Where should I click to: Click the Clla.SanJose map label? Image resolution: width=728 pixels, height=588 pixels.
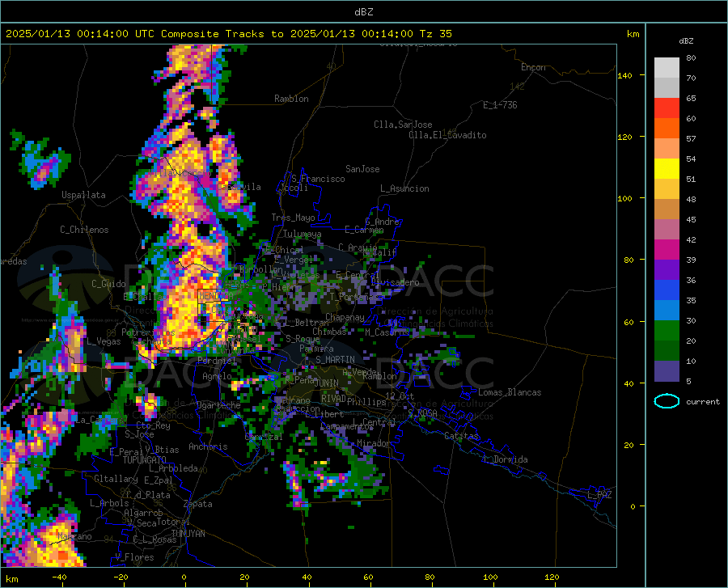[x=403, y=125]
